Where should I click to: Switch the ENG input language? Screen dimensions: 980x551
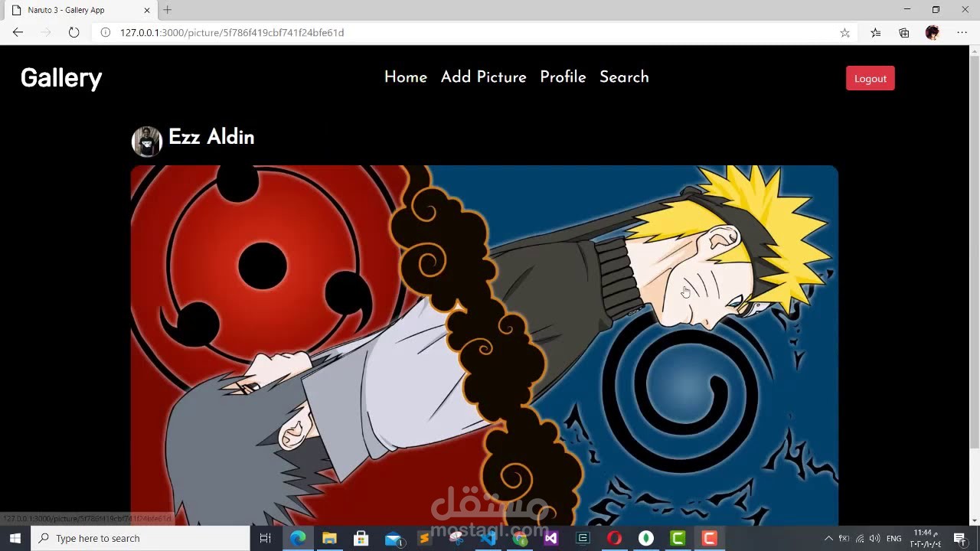point(893,538)
